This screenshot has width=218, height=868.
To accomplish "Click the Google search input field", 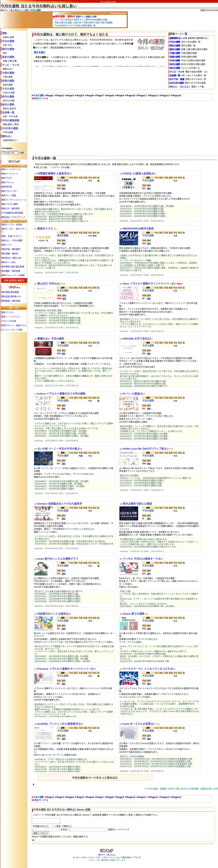I will 9,153.
